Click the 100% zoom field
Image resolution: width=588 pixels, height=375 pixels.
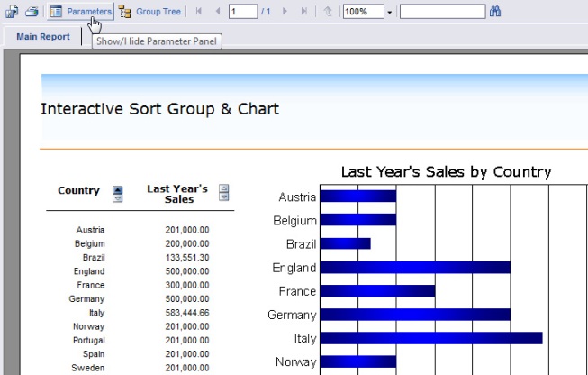coord(364,12)
